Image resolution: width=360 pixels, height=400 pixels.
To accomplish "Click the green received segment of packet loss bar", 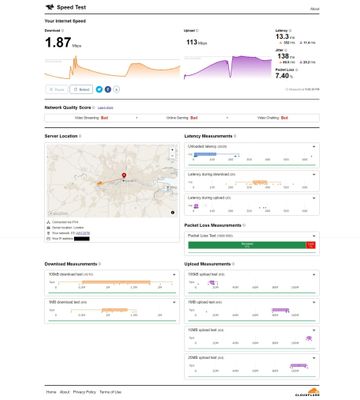I will (x=247, y=245).
